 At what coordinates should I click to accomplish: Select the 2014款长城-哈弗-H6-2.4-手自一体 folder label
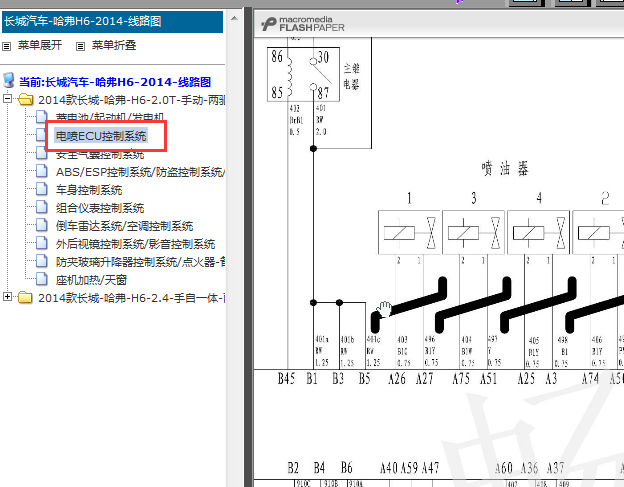point(131,298)
